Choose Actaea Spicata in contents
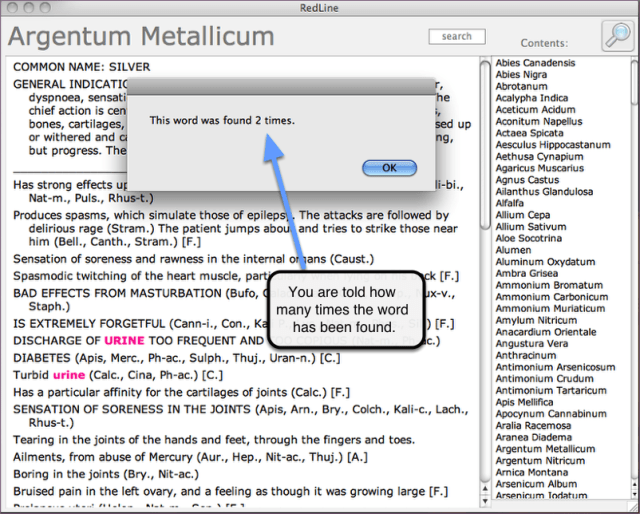Viewport: 640px width, 514px height. 529,133
